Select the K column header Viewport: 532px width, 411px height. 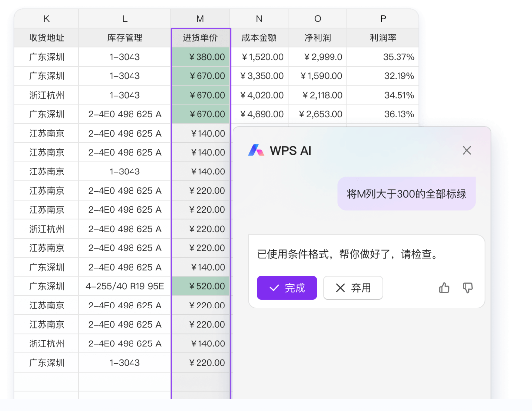tap(46, 18)
